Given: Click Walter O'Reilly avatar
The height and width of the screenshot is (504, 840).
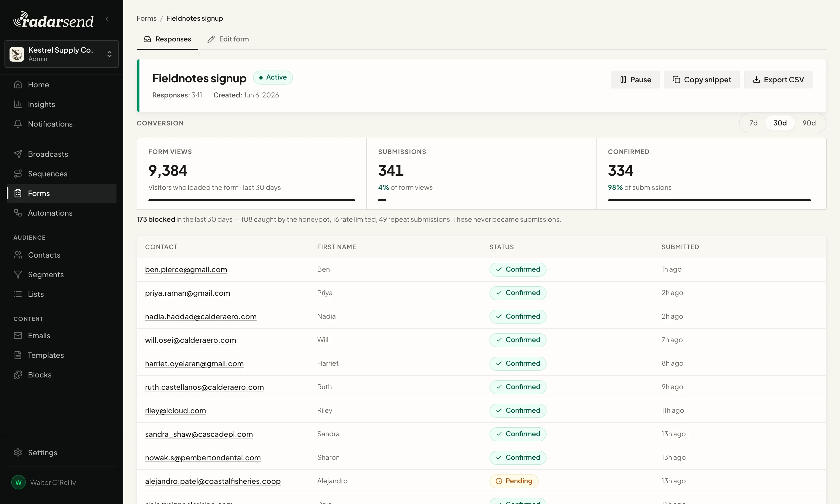Looking at the screenshot, I should pos(18,482).
